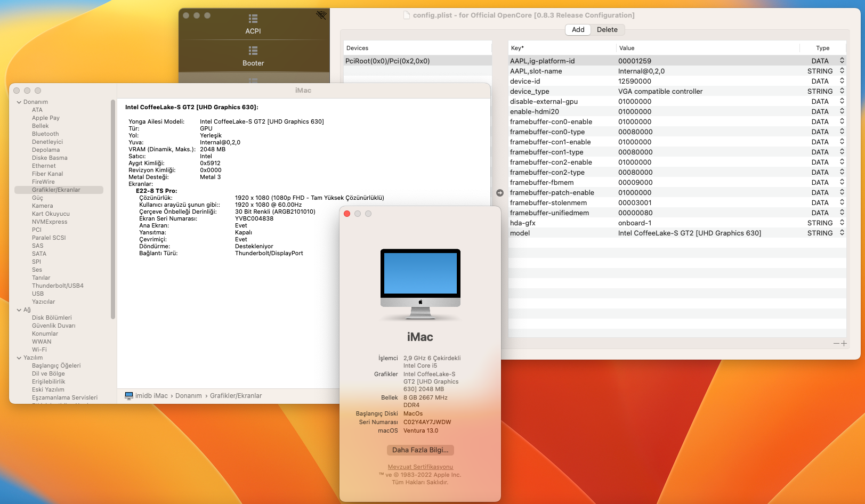Click the crossed-out signal icon in sidebar
865x504 pixels.
(321, 15)
